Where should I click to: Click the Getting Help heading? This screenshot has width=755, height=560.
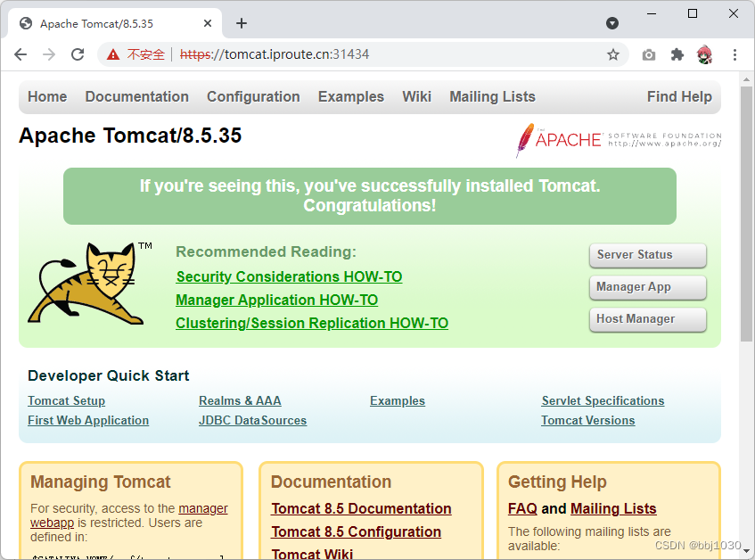(x=557, y=482)
